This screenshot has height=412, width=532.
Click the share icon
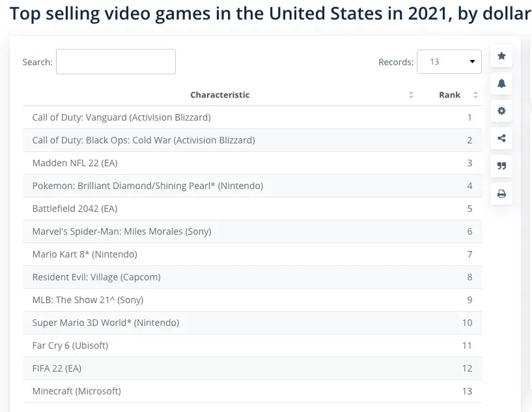click(501, 138)
